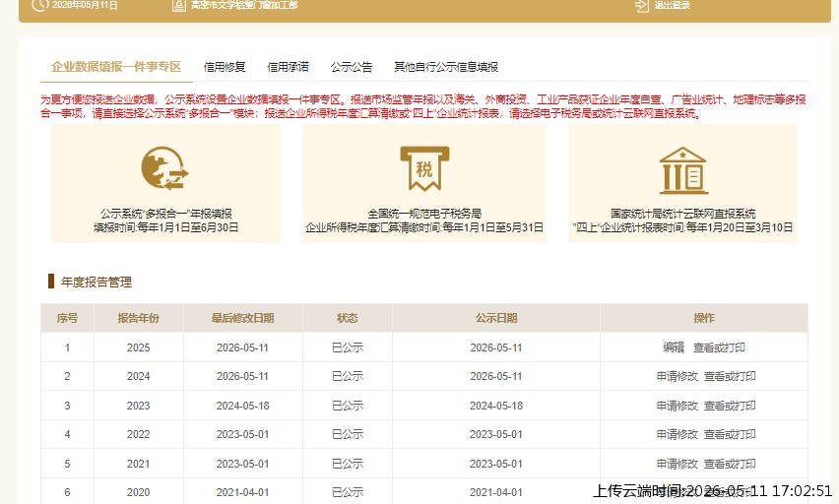The image size is (839, 504).
Task: Click the 报告年份 column header
Action: point(138,318)
